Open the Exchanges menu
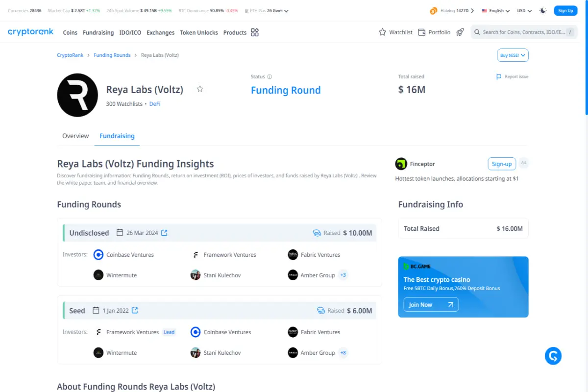The height and width of the screenshot is (392, 588). coord(161,32)
